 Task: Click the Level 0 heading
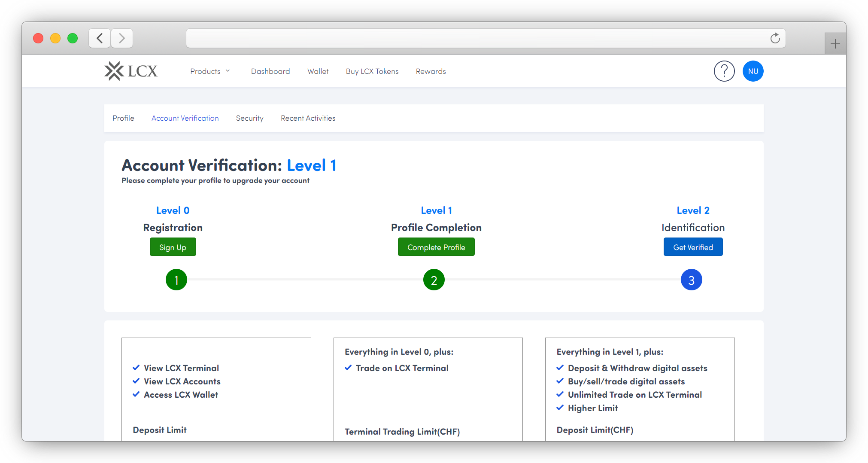(173, 210)
